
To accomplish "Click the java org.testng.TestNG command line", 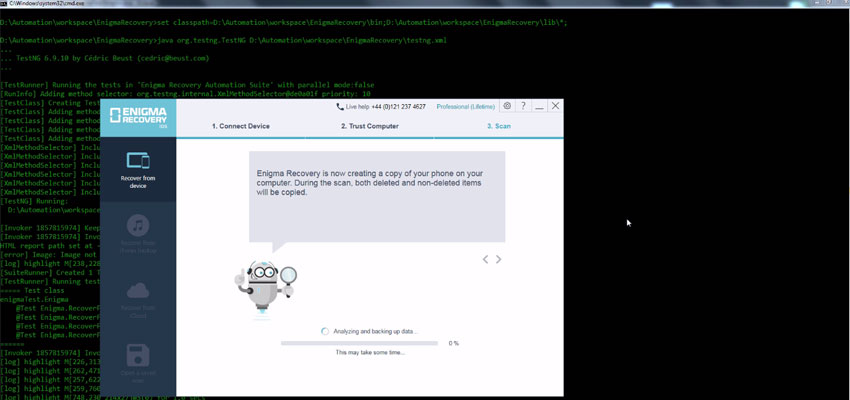I will coord(223,40).
